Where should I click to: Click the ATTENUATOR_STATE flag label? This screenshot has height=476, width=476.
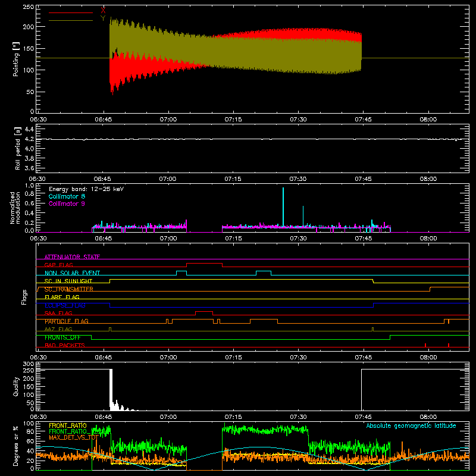coord(72,257)
